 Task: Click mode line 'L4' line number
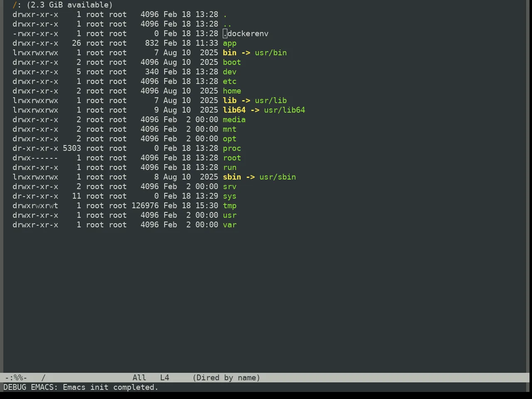(x=165, y=378)
